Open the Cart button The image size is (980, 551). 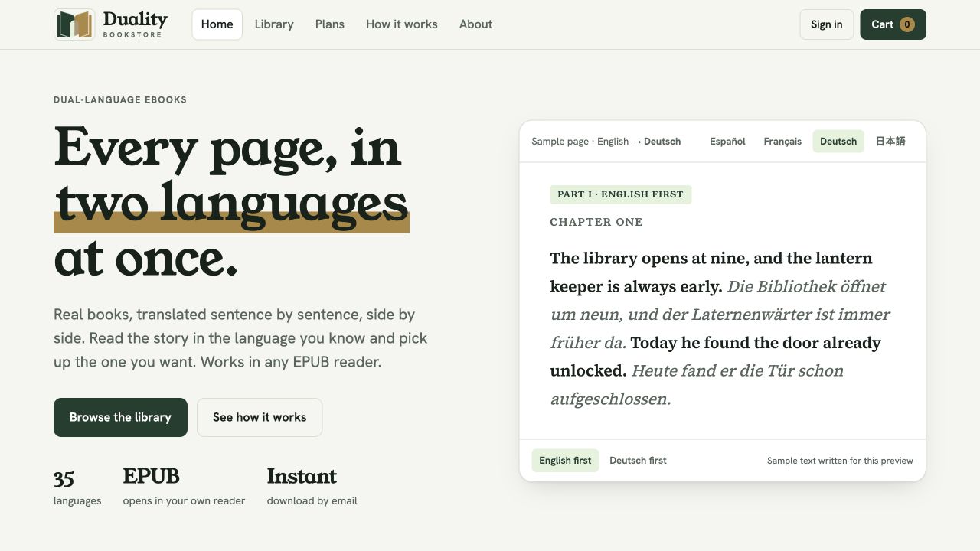893,24
